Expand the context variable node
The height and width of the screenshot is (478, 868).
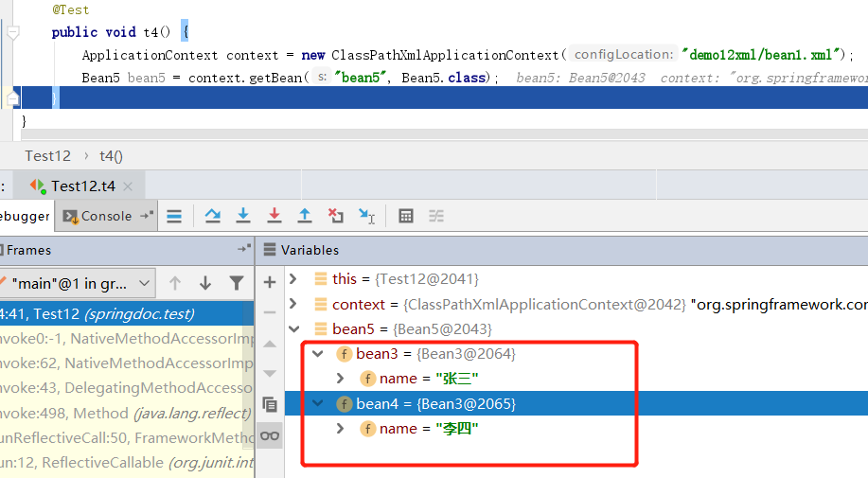pyautogui.click(x=293, y=304)
